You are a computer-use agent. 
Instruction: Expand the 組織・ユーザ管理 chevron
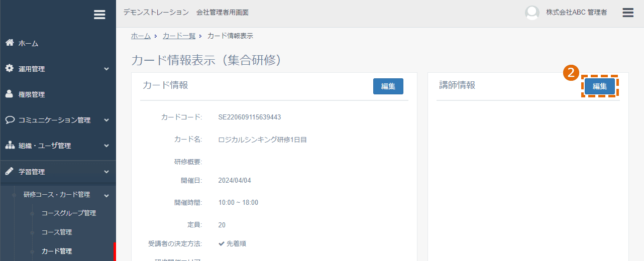[x=106, y=146]
